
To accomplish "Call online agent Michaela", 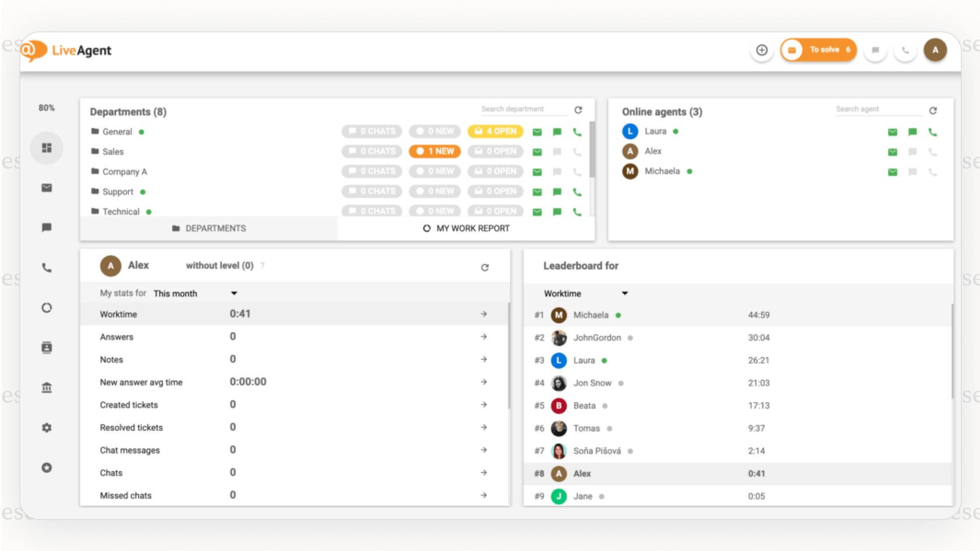I will tap(932, 171).
